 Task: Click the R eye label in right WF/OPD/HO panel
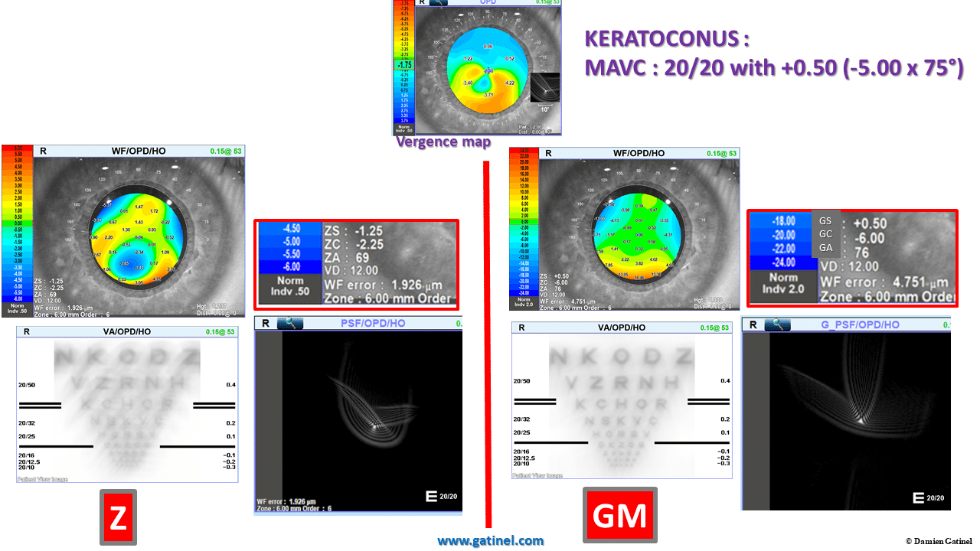(x=547, y=153)
